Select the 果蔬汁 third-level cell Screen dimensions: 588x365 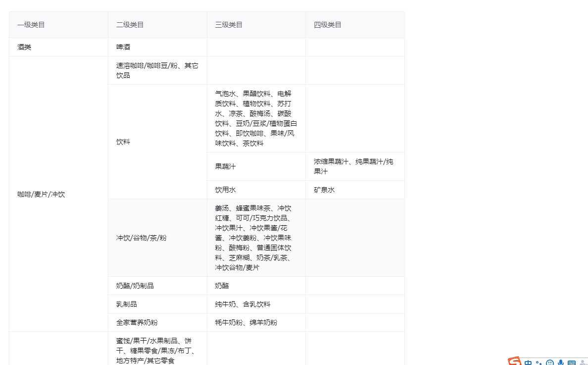pyautogui.click(x=225, y=166)
